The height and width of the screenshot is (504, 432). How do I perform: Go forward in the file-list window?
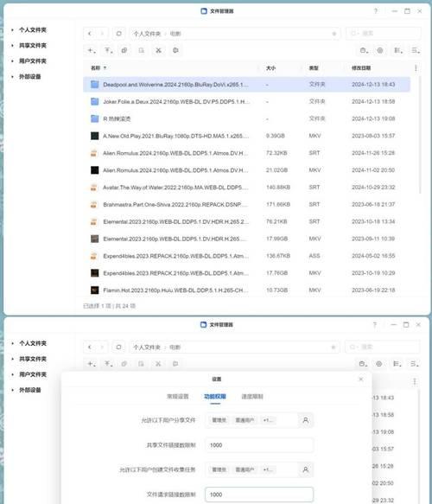(x=102, y=34)
